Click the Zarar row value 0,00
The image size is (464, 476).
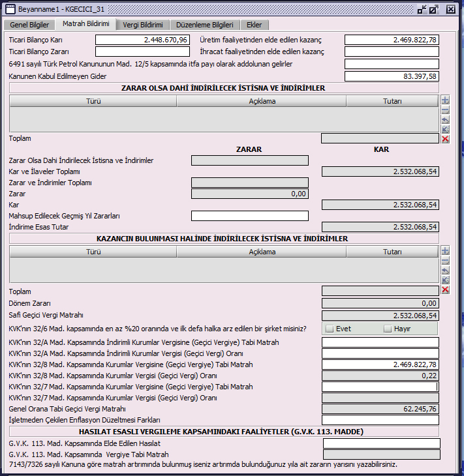250,194
